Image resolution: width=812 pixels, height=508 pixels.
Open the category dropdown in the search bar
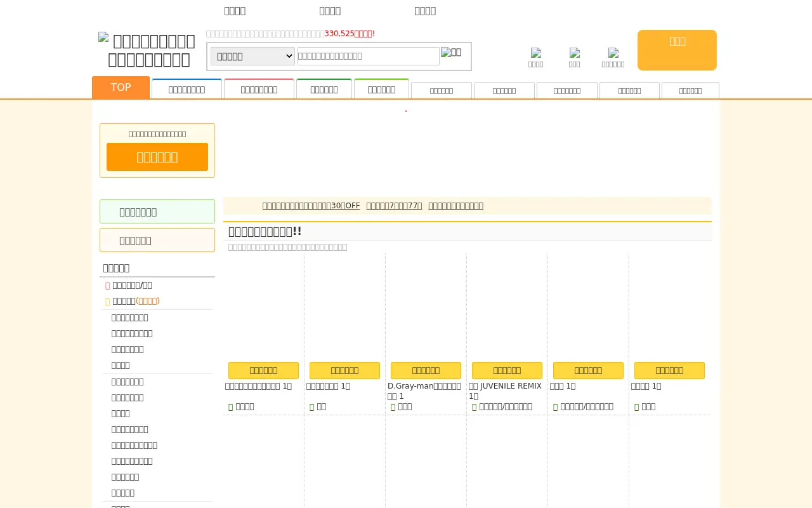coord(252,56)
